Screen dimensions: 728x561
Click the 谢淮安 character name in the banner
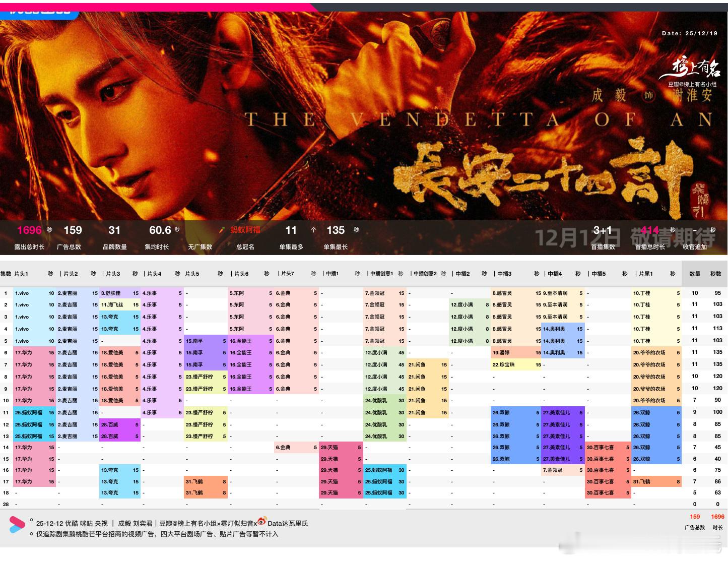pyautogui.click(x=693, y=95)
